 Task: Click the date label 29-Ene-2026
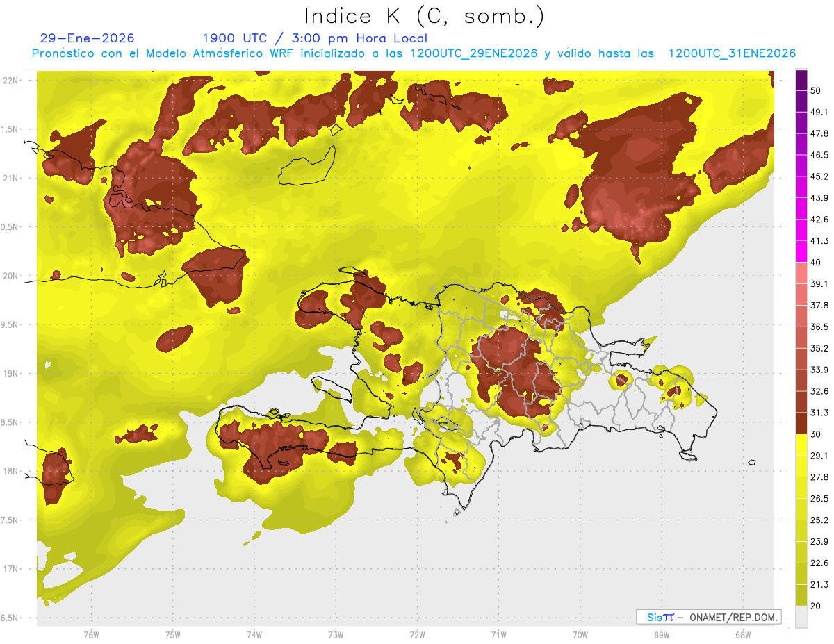(87, 38)
